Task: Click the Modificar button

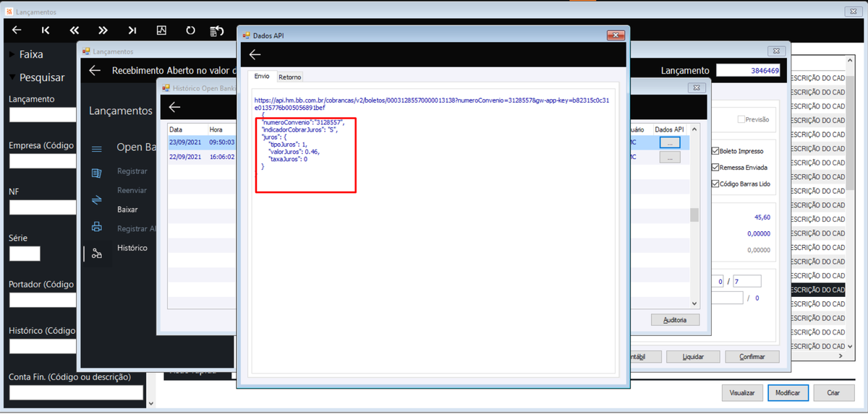Action: coord(788,393)
